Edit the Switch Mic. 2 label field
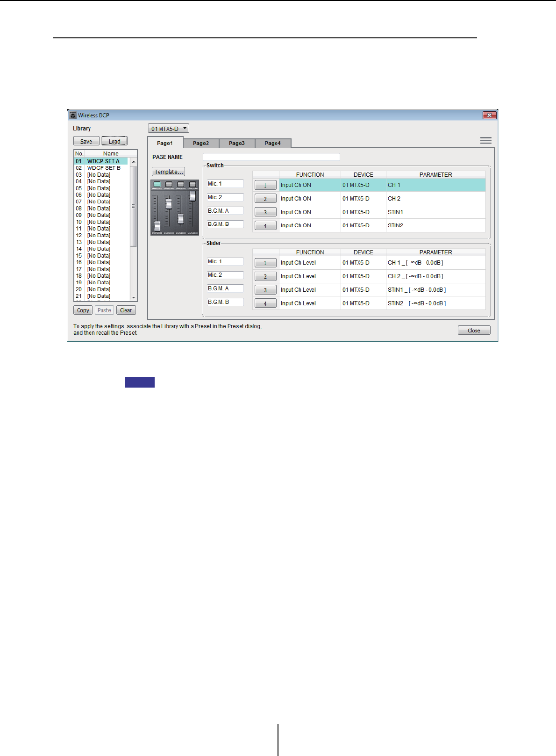The width and height of the screenshot is (556, 756). point(226,197)
